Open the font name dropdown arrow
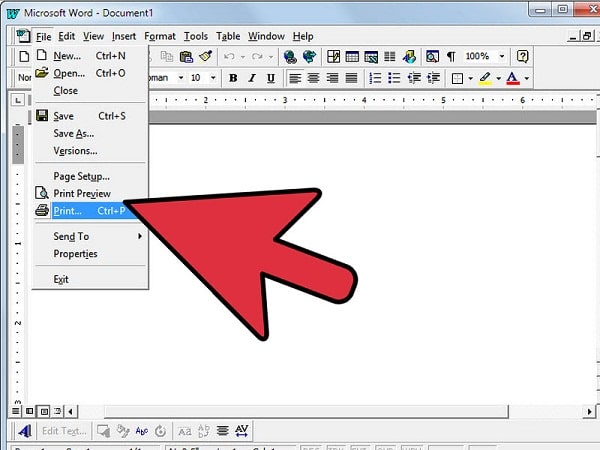 pyautogui.click(x=181, y=78)
